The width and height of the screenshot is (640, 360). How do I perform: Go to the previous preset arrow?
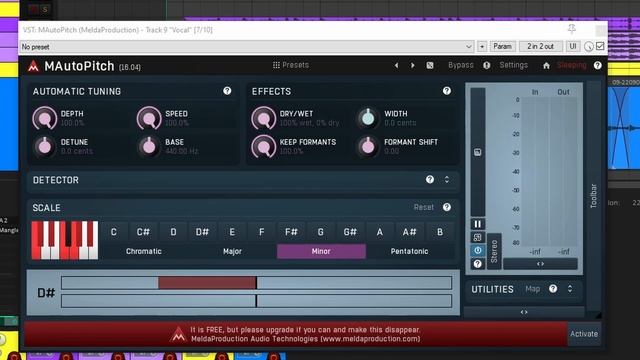point(396,65)
